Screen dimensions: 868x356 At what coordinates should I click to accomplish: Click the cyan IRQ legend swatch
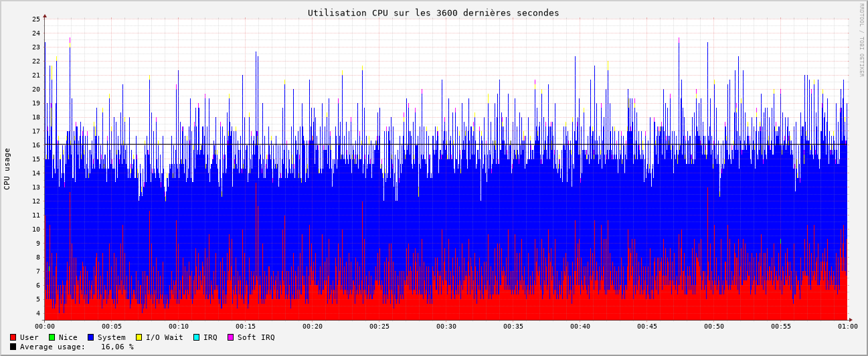[196, 337]
